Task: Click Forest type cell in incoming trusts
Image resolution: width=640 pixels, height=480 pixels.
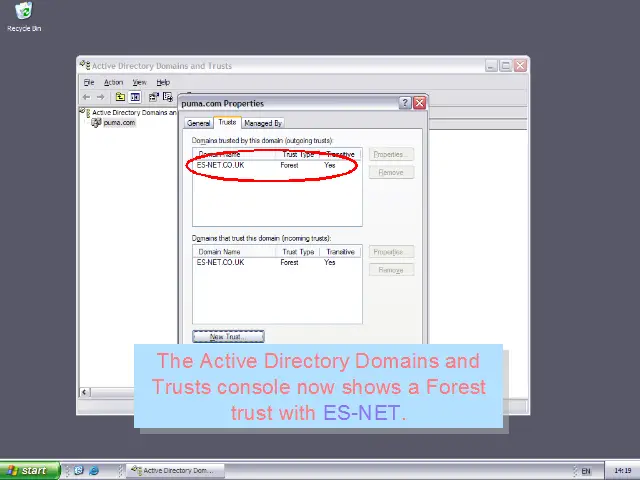Action: [289, 262]
